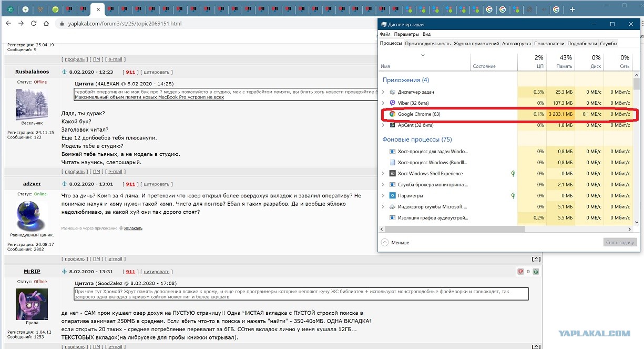Click Служба брокера мониторинга process icon
Viewport: 644px width, 349px height.
tap(392, 184)
